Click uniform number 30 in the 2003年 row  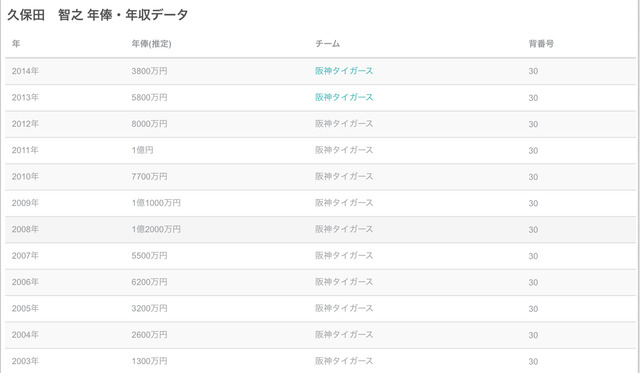[533, 362]
